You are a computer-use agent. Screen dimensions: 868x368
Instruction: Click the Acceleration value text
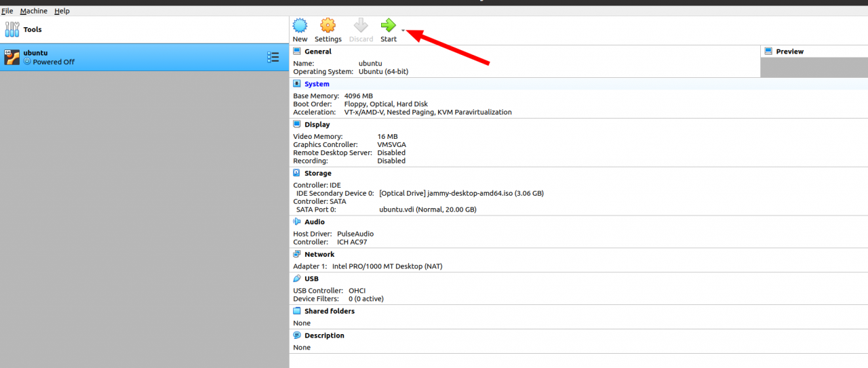(x=428, y=113)
